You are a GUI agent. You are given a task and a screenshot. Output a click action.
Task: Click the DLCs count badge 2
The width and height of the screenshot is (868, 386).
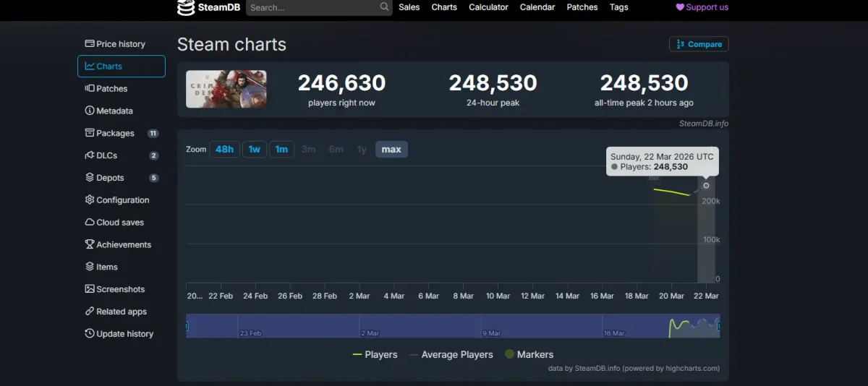(154, 156)
